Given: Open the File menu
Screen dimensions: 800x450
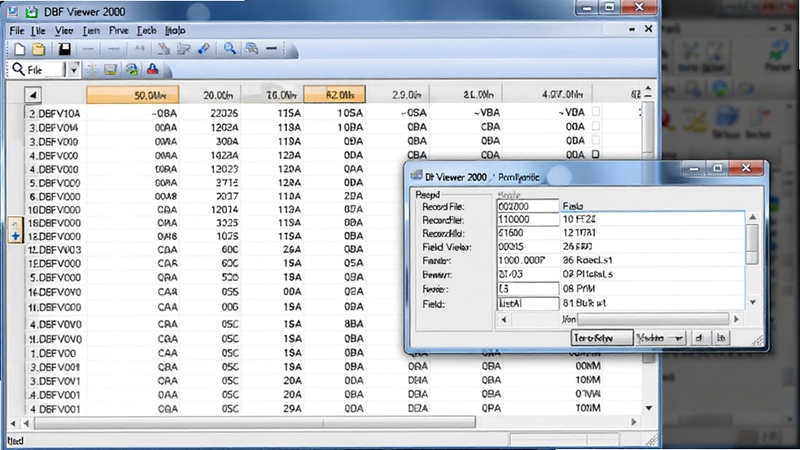Looking at the screenshot, I should (17, 31).
